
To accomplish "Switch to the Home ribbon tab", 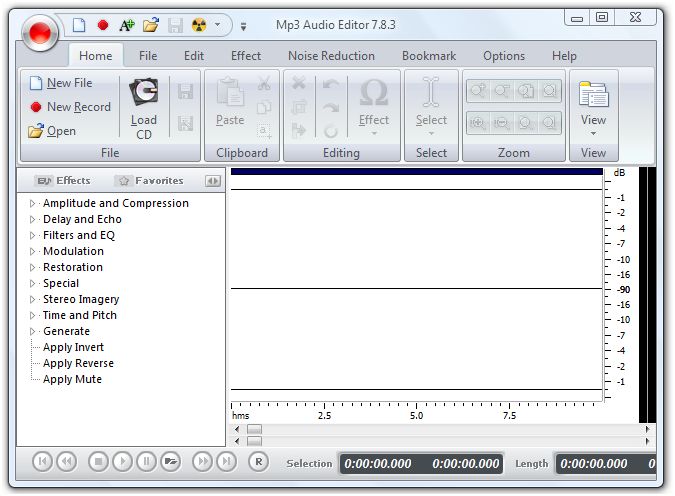I will [96, 56].
